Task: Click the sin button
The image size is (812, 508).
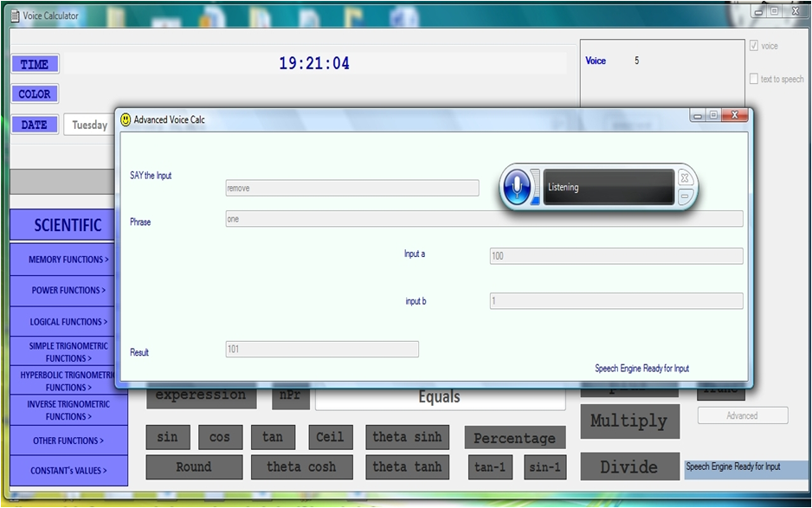Action: point(168,437)
